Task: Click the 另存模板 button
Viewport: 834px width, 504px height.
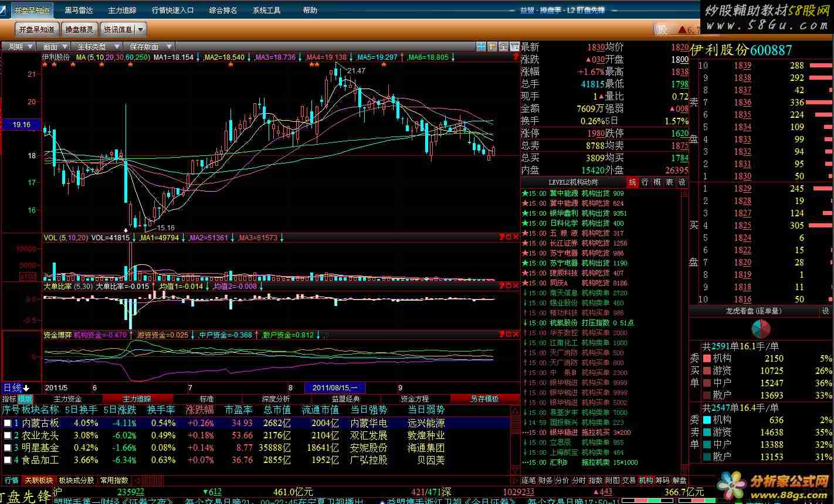Action: point(484,399)
